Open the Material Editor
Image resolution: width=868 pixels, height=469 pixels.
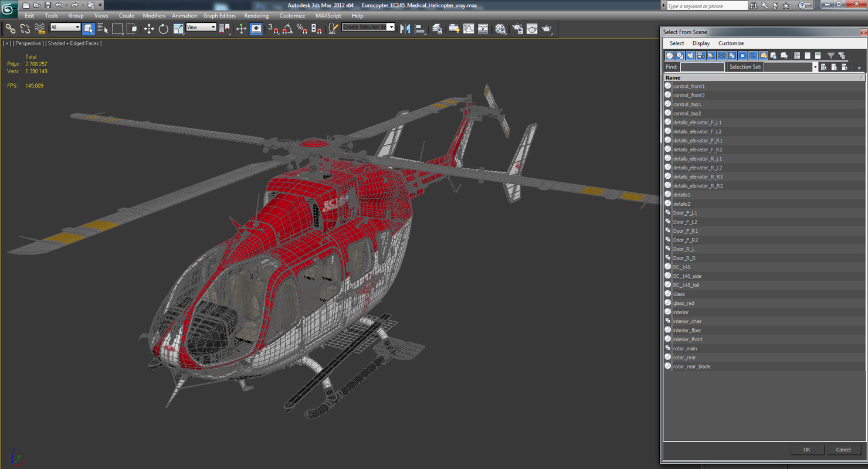pyautogui.click(x=500, y=29)
